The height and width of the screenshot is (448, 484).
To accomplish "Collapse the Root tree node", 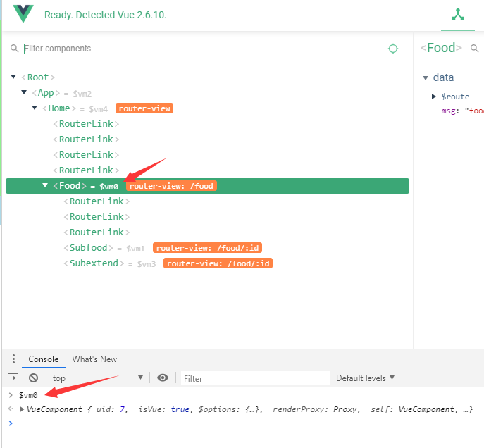I will click(13, 77).
